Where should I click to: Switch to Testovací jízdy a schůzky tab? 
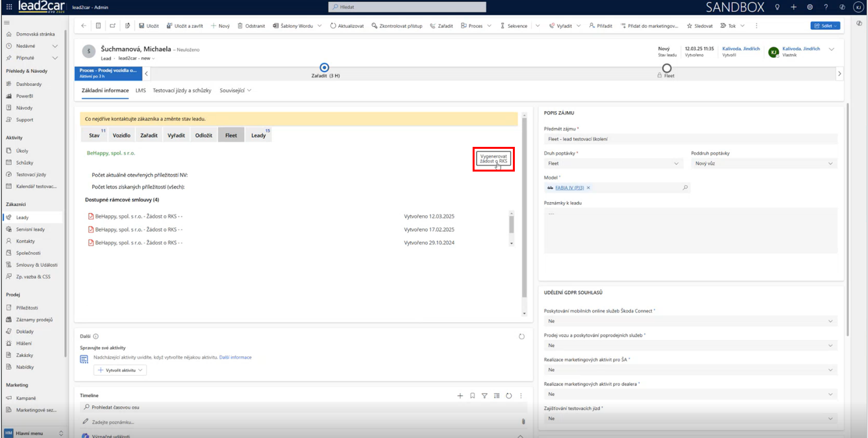tap(182, 90)
